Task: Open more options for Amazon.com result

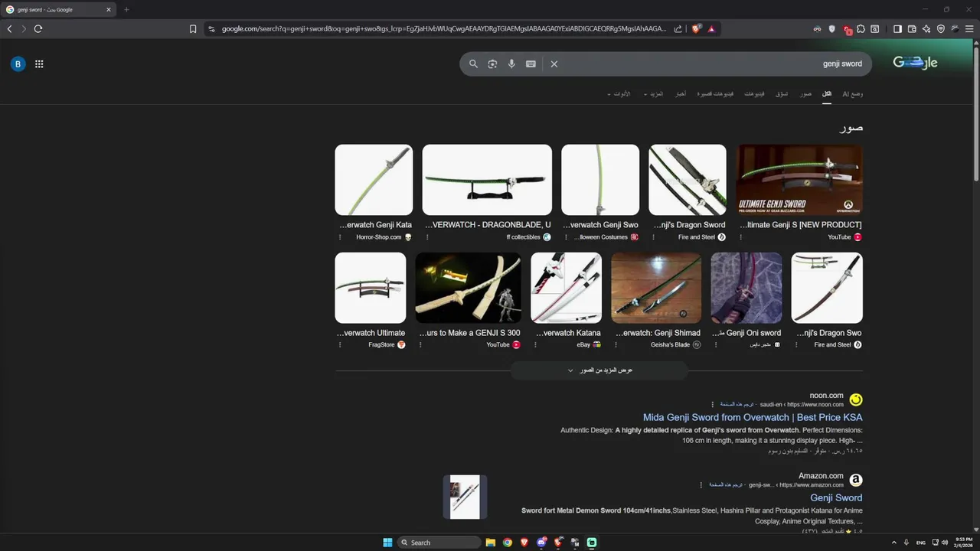Action: 701,485
